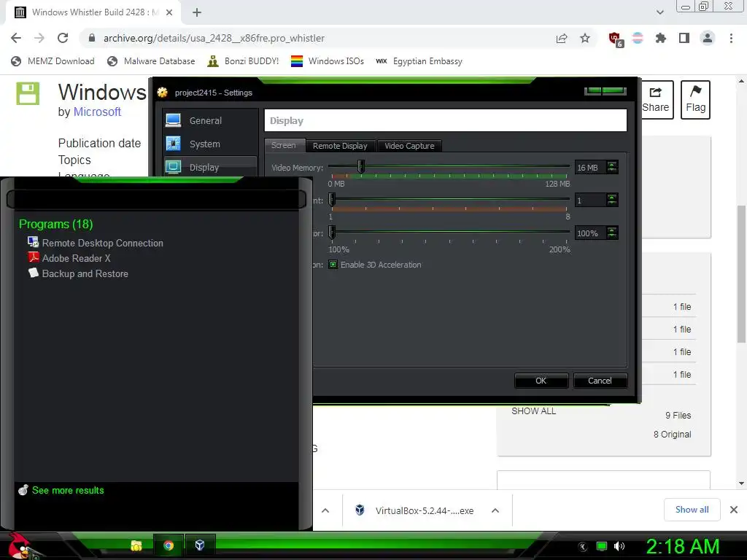747x560 pixels.
Task: Open the tab search chevron in Chrome
Action: (659, 12)
